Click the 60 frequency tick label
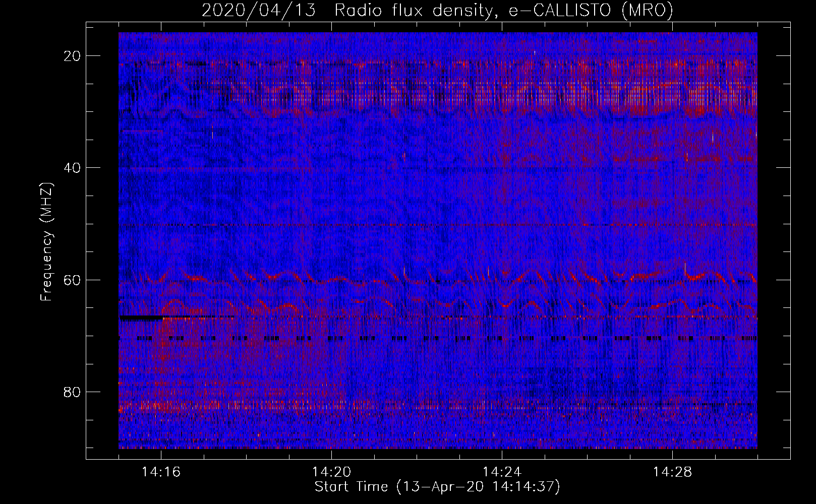Screen dimensions: 816x504 point(72,280)
